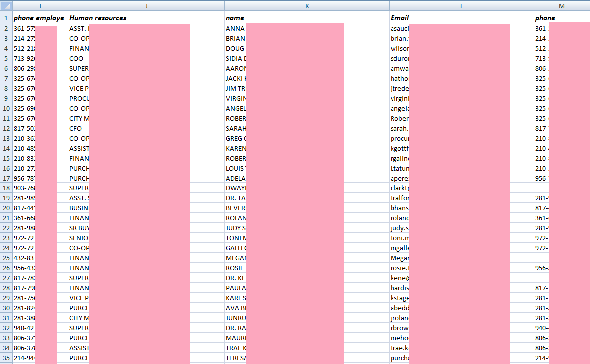Select row 12 using its row number

pyautogui.click(x=5, y=128)
